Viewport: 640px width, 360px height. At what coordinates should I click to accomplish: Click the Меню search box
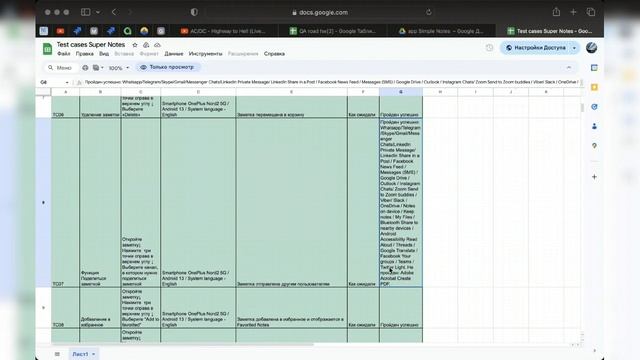point(60,68)
